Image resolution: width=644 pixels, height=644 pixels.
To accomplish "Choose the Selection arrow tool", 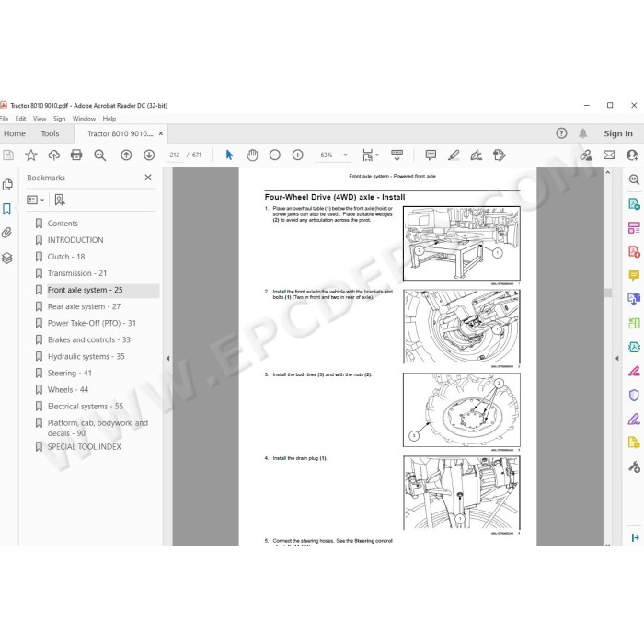I will (229, 155).
